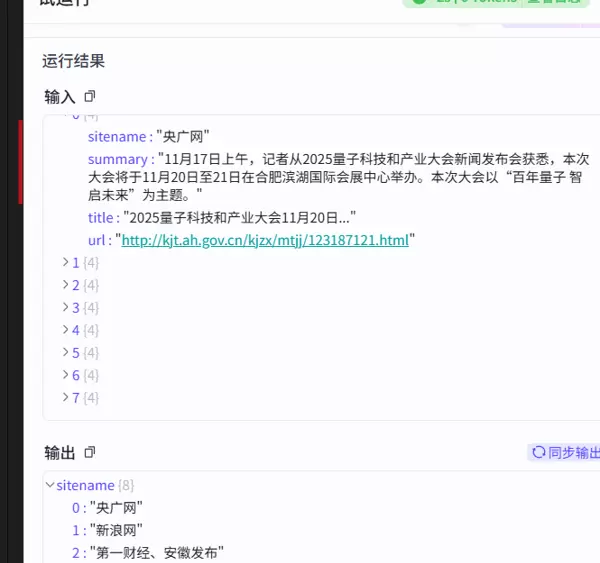
Task: Collapse the sitename output array
Action: pyautogui.click(x=51, y=485)
